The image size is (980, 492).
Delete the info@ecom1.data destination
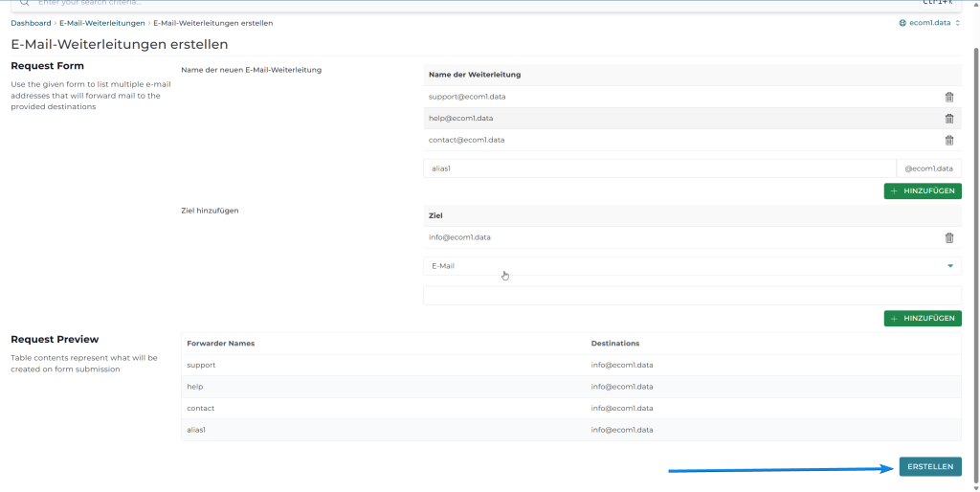pos(948,237)
